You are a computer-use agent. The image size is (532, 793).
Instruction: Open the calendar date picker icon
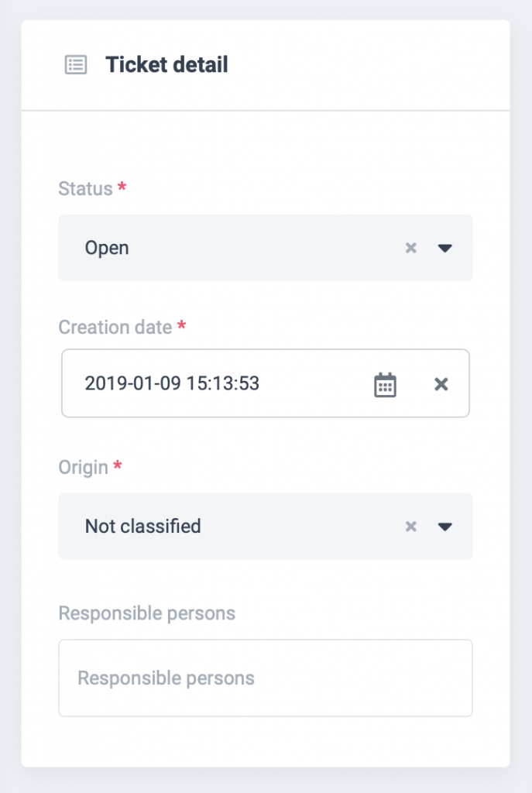tap(385, 384)
